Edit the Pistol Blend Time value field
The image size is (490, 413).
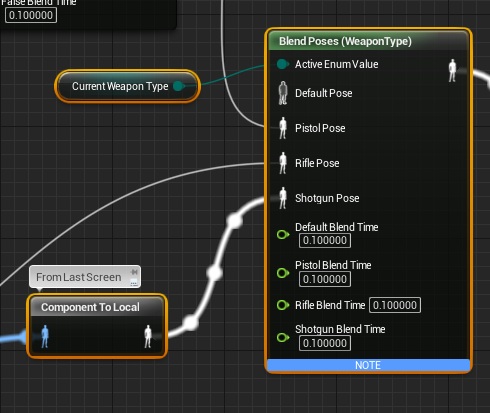click(x=325, y=279)
